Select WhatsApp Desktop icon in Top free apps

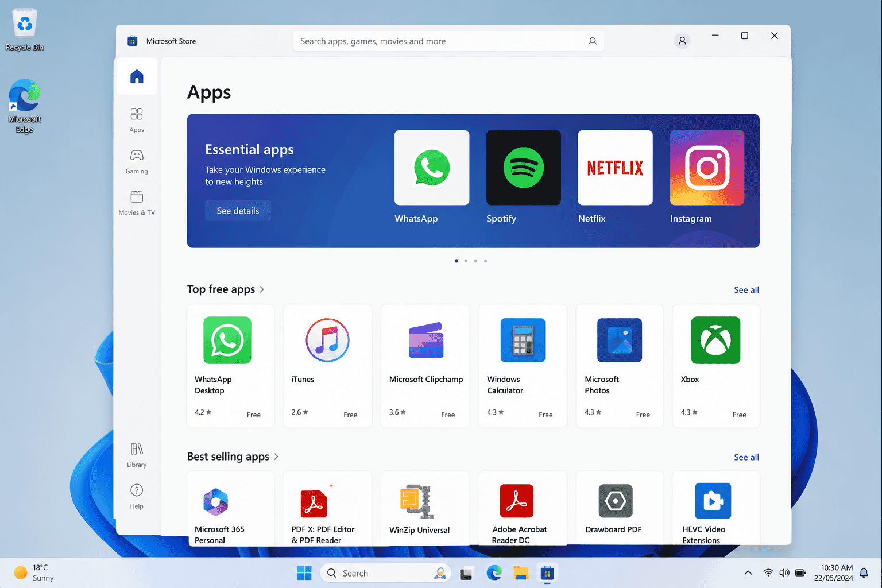[227, 340]
